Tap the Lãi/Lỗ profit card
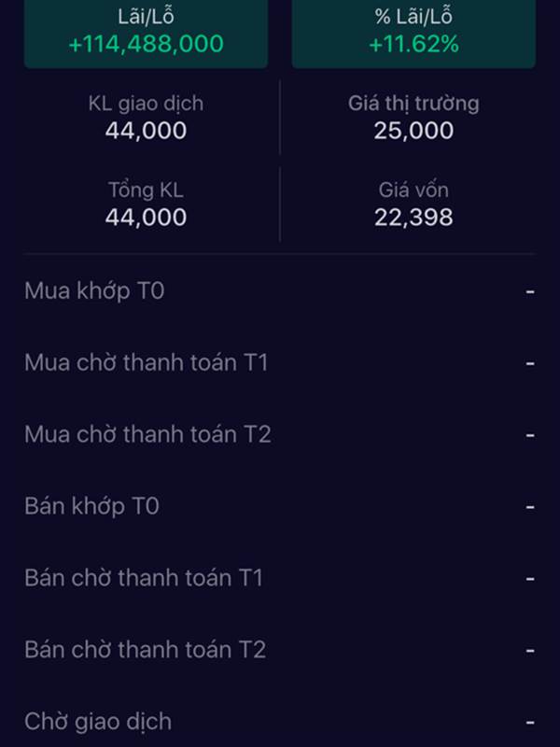 coord(146,34)
